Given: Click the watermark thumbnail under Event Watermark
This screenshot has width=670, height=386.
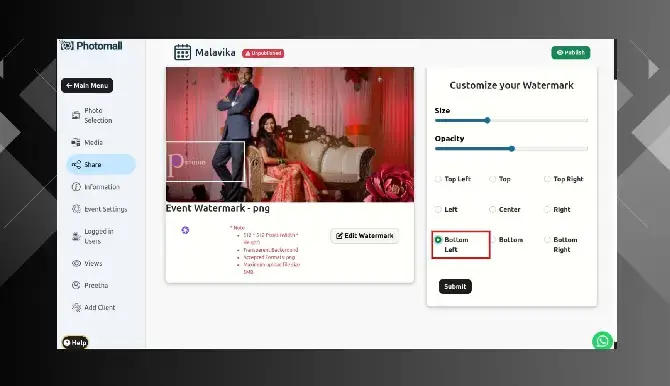Looking at the screenshot, I should click(x=185, y=230).
